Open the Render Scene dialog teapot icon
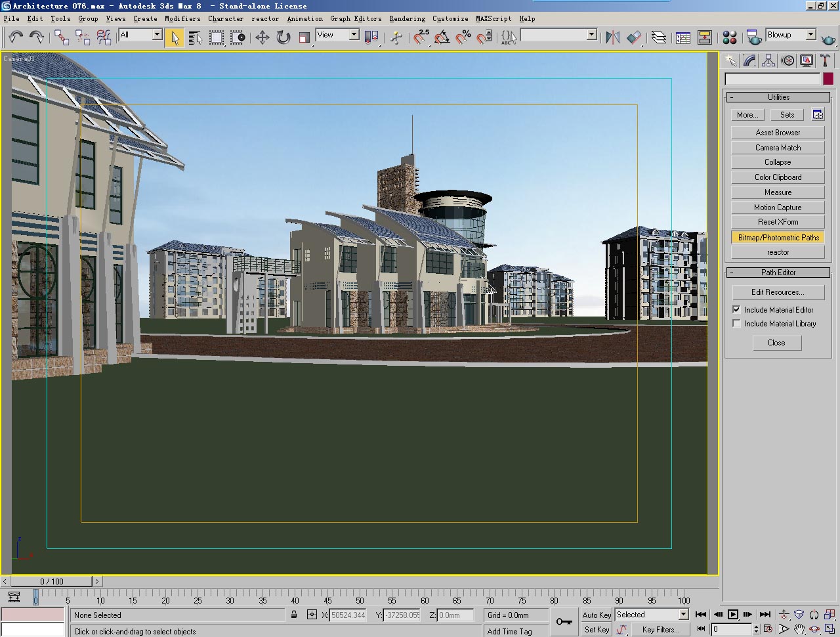 coord(754,37)
